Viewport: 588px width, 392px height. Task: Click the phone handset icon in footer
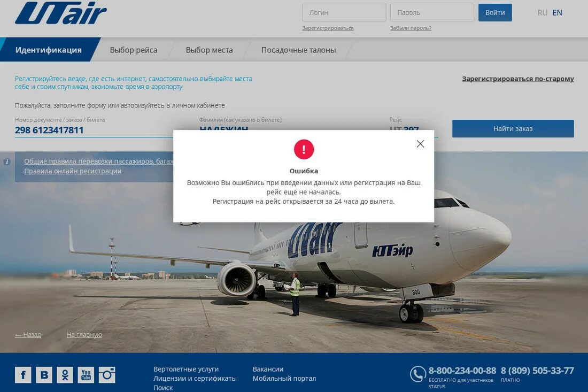pyautogui.click(x=418, y=374)
